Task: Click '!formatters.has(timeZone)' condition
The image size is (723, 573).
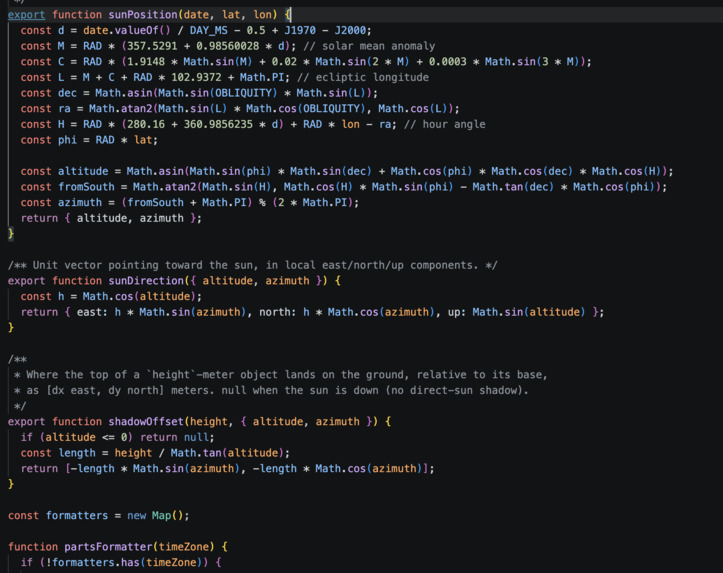Action: [124, 563]
